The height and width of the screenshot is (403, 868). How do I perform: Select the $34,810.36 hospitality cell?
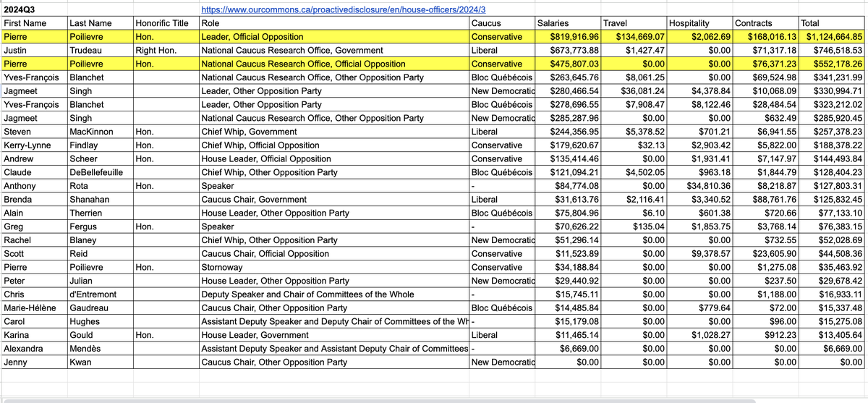point(699,186)
